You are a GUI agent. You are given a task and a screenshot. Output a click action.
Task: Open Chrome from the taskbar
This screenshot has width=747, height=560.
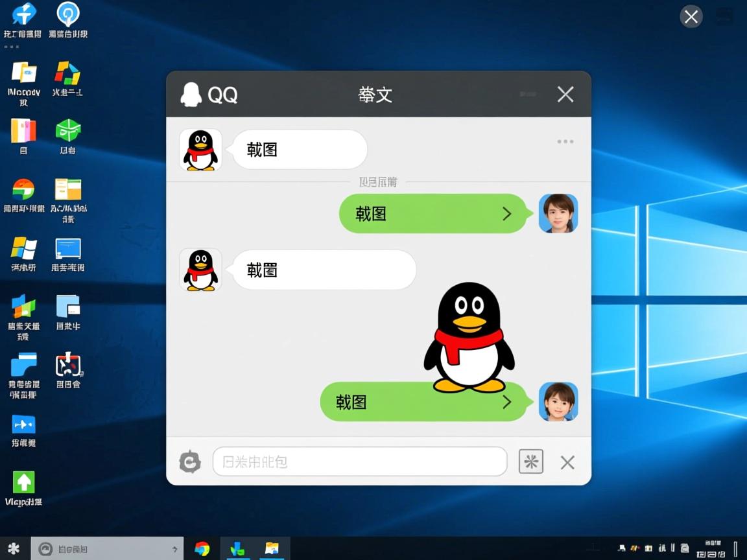click(202, 548)
